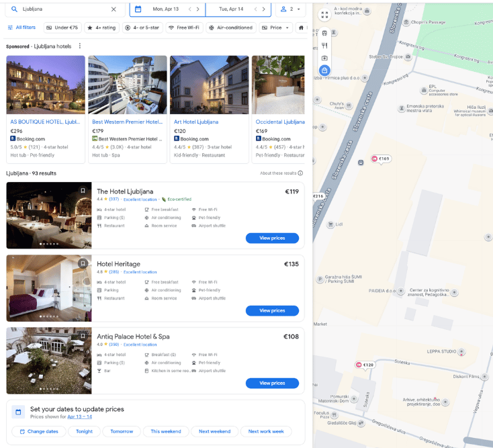Show transit stops on the map

[x=324, y=33]
